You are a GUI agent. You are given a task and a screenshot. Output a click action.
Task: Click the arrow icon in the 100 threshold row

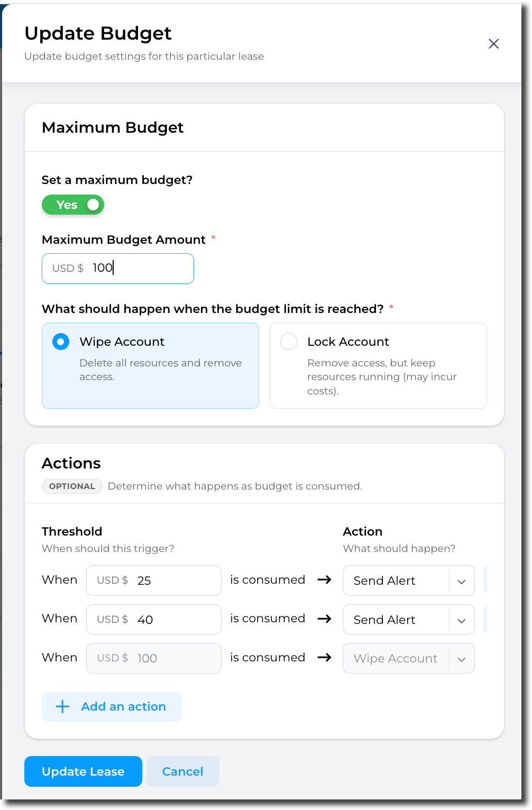pyautogui.click(x=324, y=658)
